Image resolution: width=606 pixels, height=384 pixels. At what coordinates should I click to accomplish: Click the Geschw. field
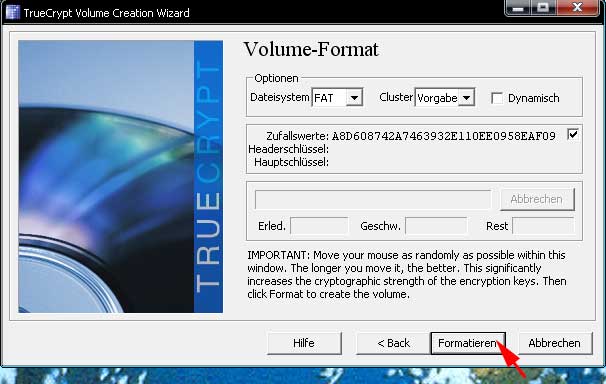coord(436,226)
